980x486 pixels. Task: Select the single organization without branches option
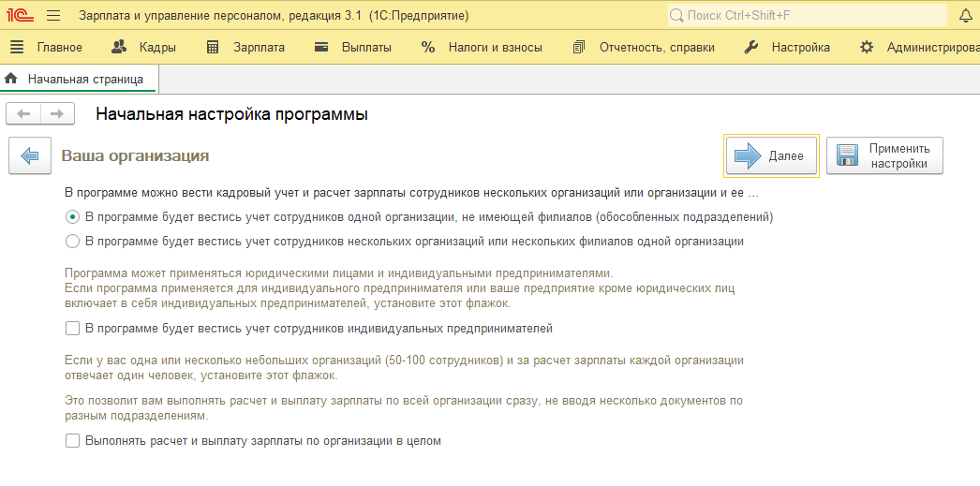coord(419,217)
